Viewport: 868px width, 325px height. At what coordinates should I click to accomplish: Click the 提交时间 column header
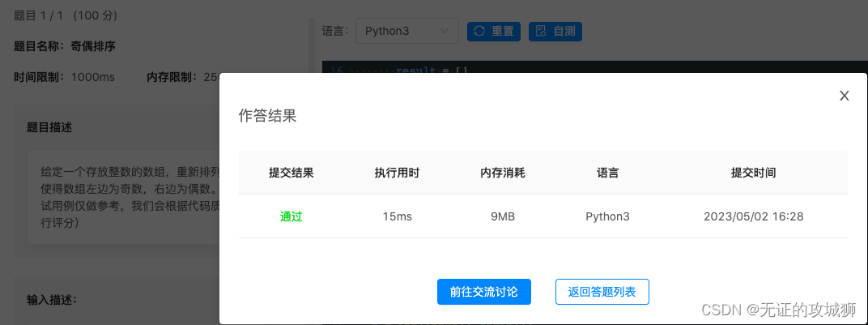coord(753,173)
